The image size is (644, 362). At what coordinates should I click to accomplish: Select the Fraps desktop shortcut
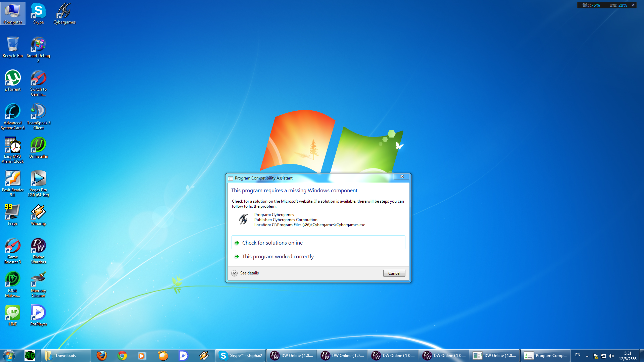13,215
